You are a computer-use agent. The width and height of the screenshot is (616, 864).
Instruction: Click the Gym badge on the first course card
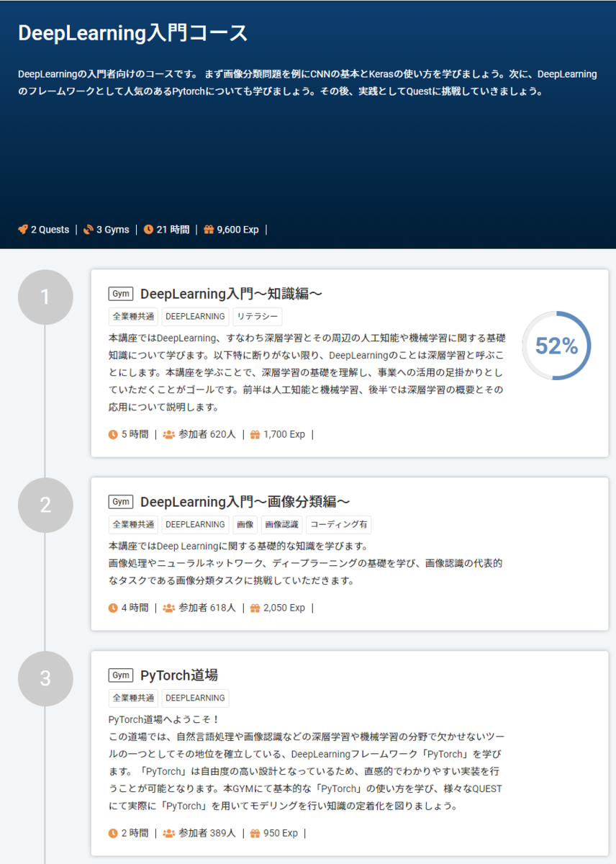pos(119,293)
